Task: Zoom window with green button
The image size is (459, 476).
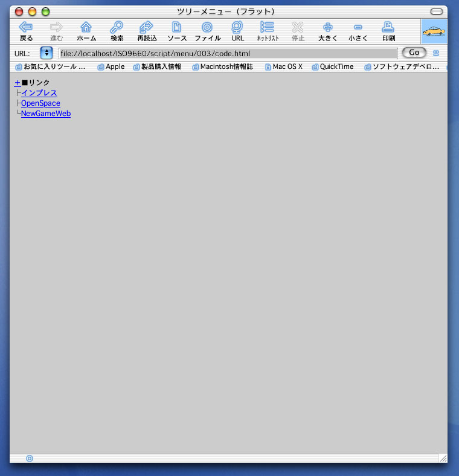Action: [45, 11]
